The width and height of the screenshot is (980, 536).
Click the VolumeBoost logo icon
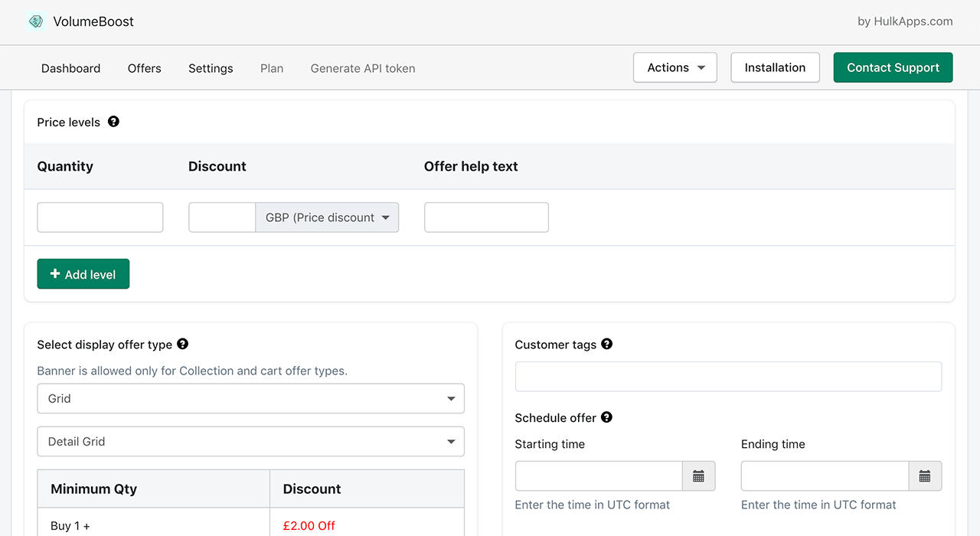click(35, 21)
